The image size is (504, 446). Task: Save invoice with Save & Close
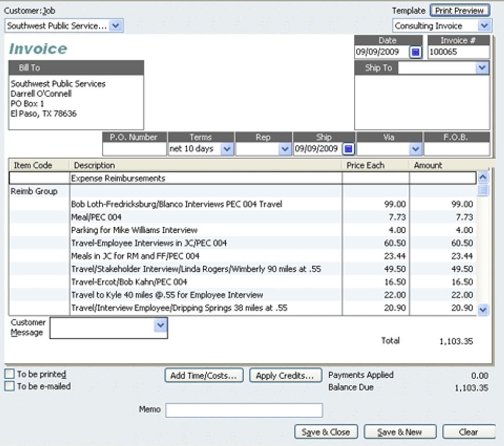pyautogui.click(x=326, y=432)
